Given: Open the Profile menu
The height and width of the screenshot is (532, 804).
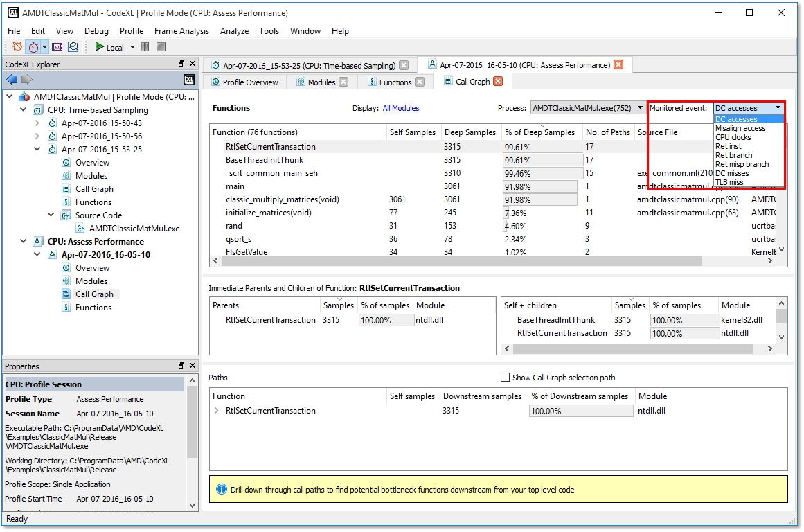Looking at the screenshot, I should point(132,31).
